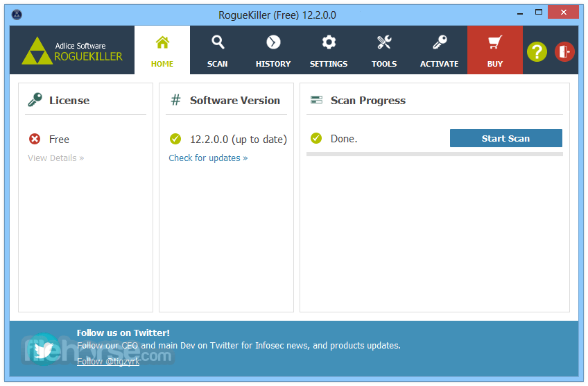
Task: Open the History tab
Action: coord(273,50)
